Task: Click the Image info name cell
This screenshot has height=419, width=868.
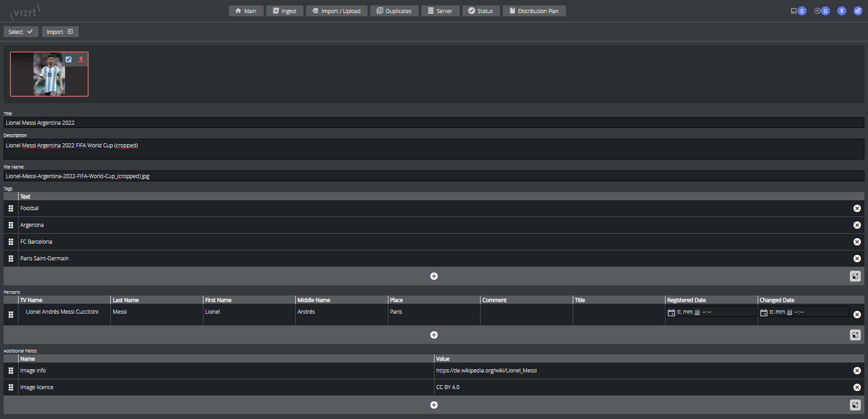Action: click(226, 371)
